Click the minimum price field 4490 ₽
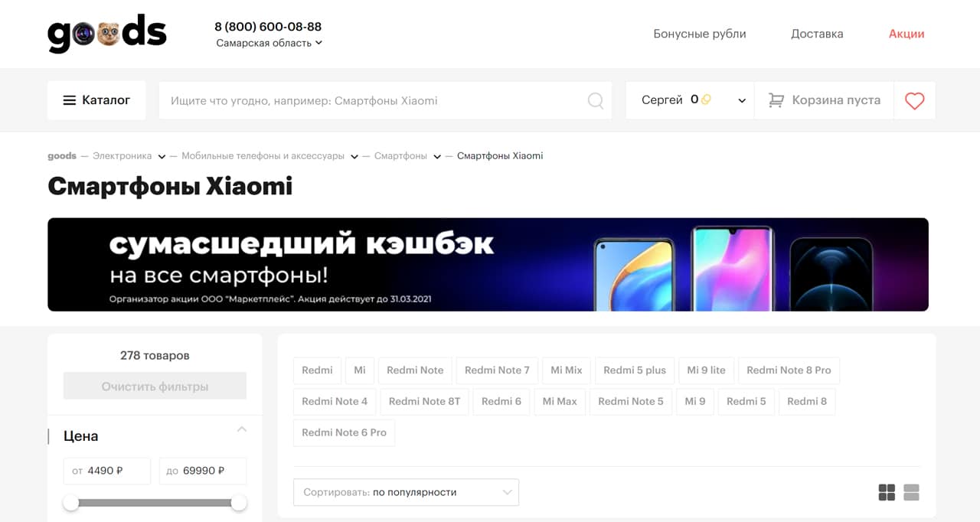 [107, 471]
